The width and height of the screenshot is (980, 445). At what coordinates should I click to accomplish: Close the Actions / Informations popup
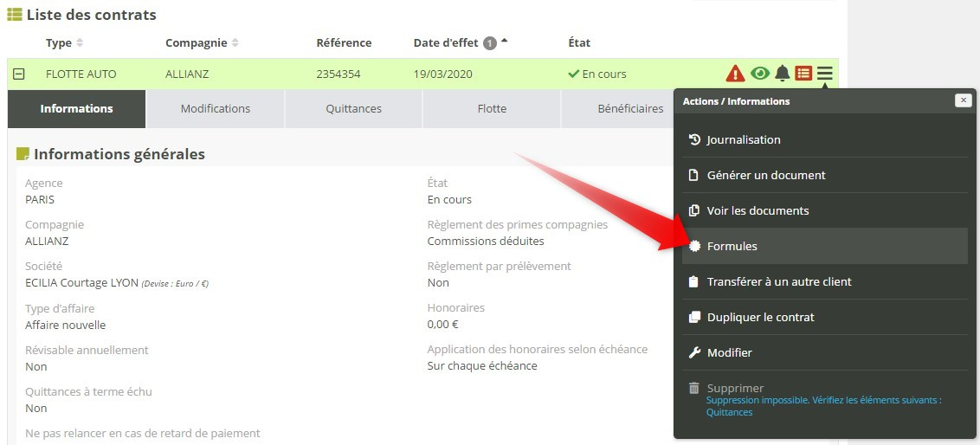click(x=963, y=100)
